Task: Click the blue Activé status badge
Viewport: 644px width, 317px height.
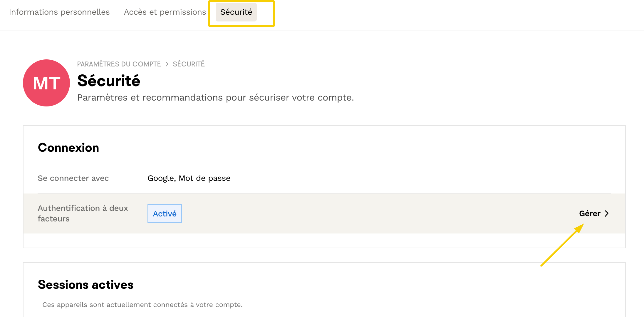Action: coord(165,213)
